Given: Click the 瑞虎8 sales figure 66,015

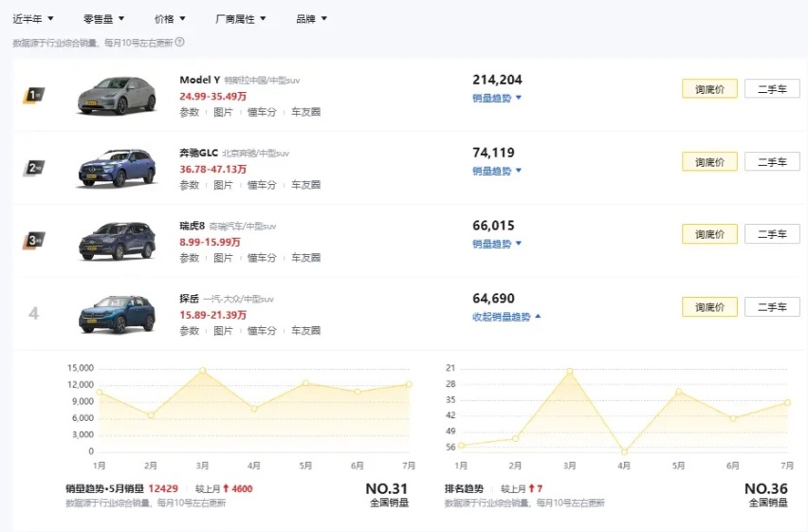Looking at the screenshot, I should (x=493, y=226).
